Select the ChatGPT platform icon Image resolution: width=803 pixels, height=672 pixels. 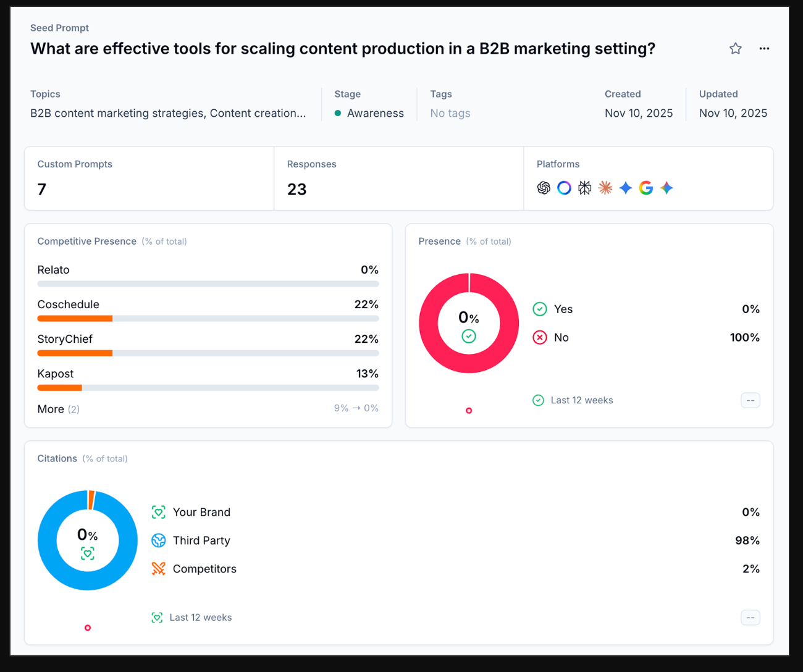[x=544, y=188]
